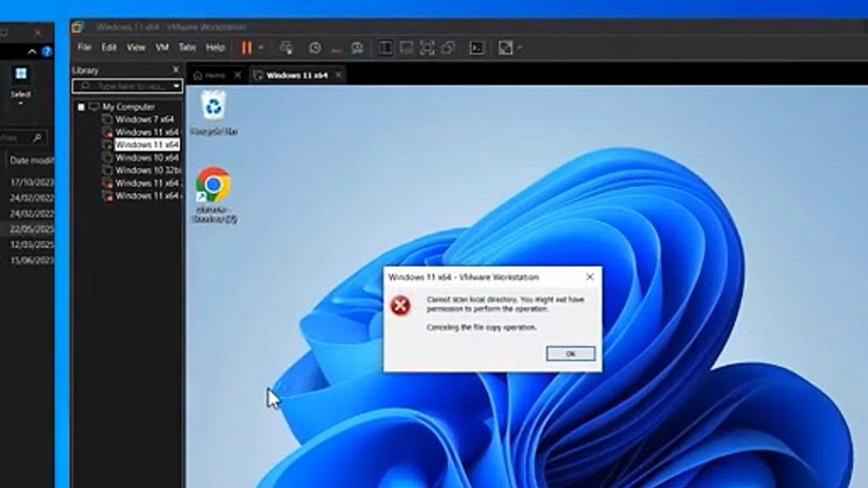The width and height of the screenshot is (868, 488).
Task: Click the 17/10 date in File Explorer
Action: click(x=32, y=182)
